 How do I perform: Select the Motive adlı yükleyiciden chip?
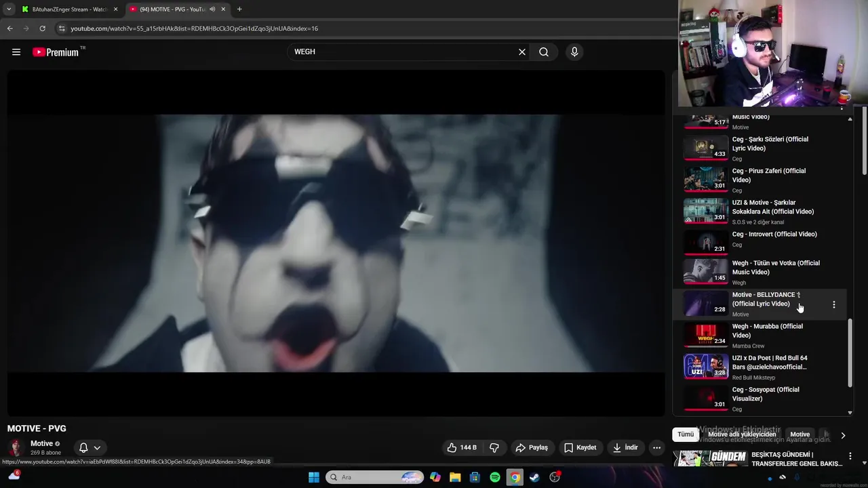tap(742, 434)
